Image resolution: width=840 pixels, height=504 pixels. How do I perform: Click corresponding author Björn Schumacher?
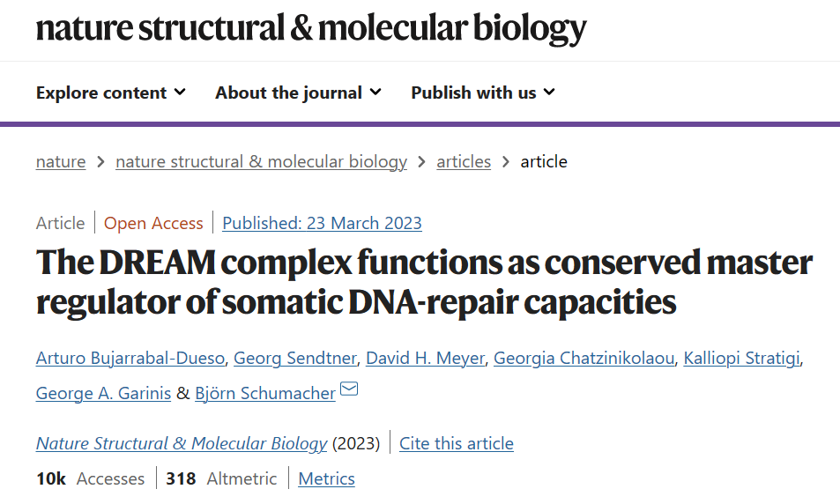pos(265,393)
